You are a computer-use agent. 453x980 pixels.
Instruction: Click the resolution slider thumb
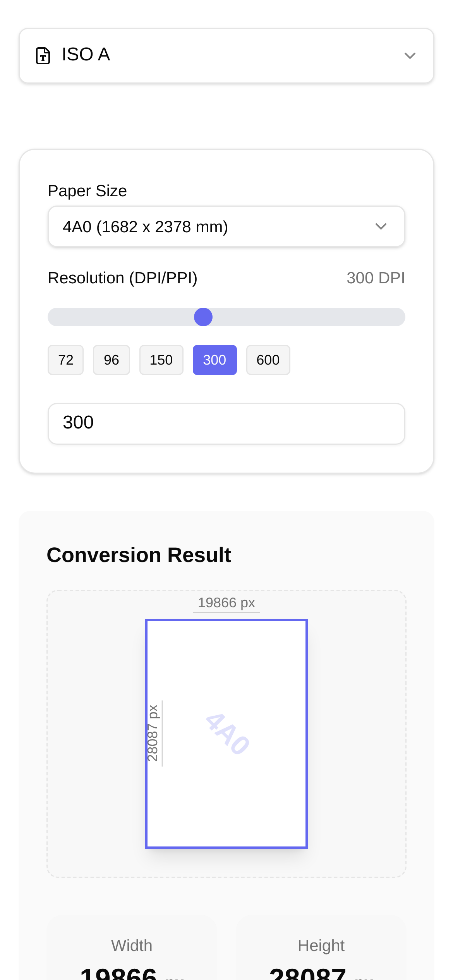pyautogui.click(x=203, y=317)
